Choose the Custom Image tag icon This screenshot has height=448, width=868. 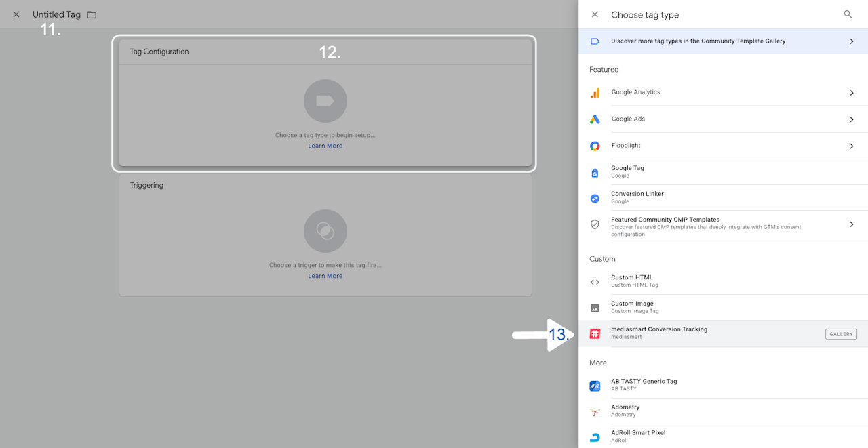[595, 308]
